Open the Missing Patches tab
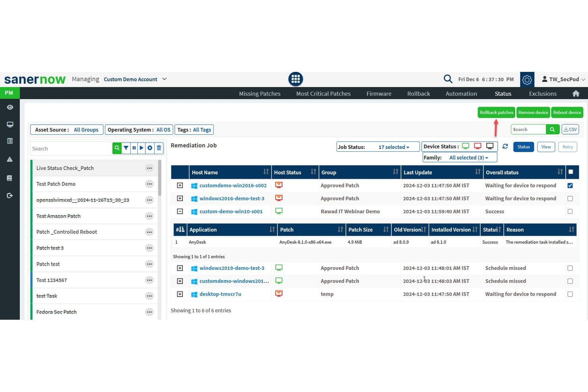The width and height of the screenshot is (588, 392). pyautogui.click(x=260, y=94)
